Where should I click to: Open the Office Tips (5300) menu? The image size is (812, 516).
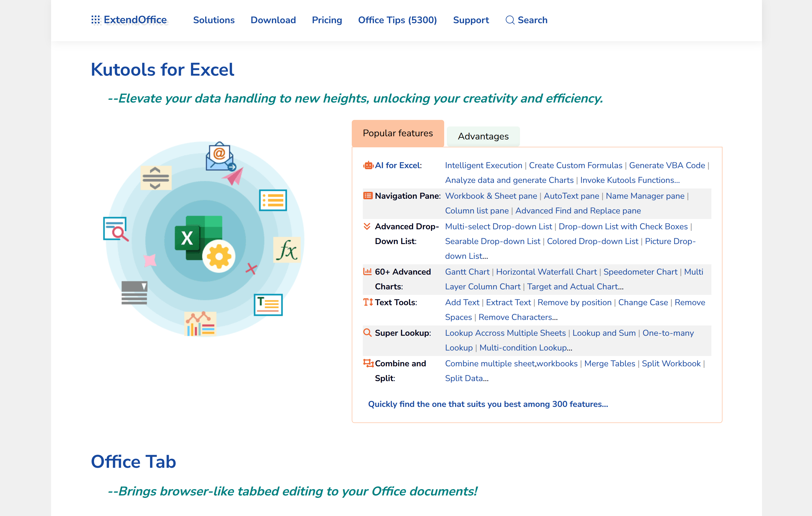pyautogui.click(x=397, y=20)
